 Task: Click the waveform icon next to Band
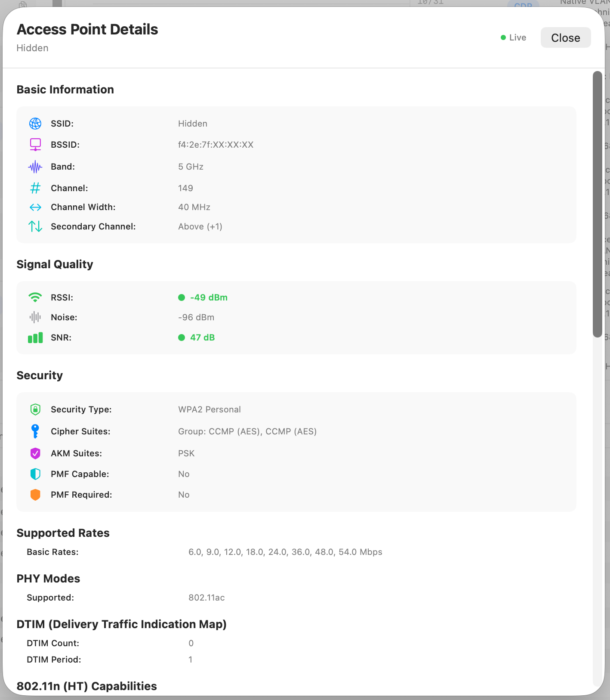pyautogui.click(x=35, y=167)
